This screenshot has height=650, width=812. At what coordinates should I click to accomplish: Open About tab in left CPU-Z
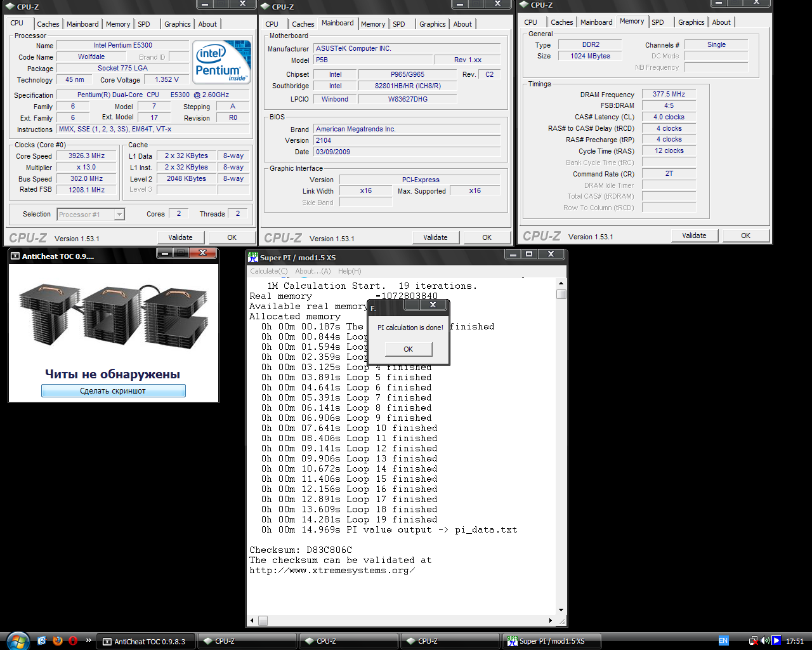coord(207,24)
